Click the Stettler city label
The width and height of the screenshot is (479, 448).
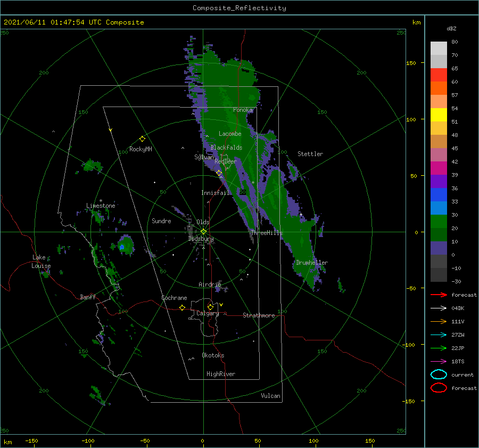click(x=310, y=154)
